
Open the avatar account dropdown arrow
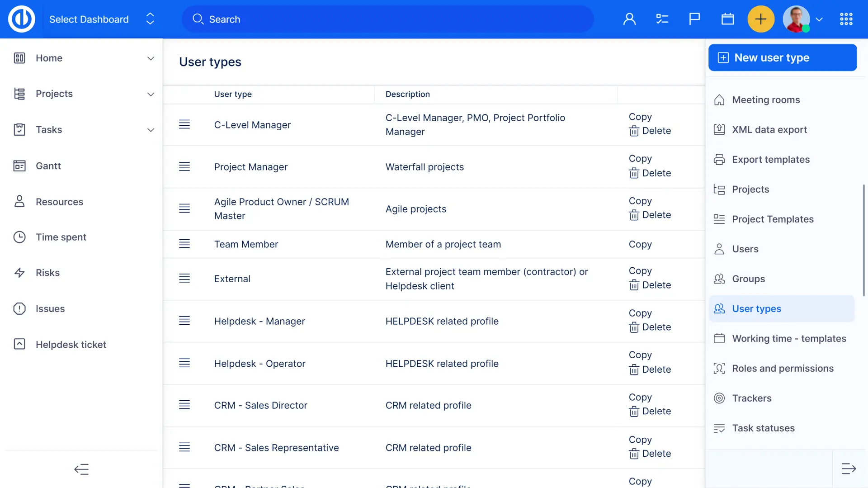pos(819,19)
